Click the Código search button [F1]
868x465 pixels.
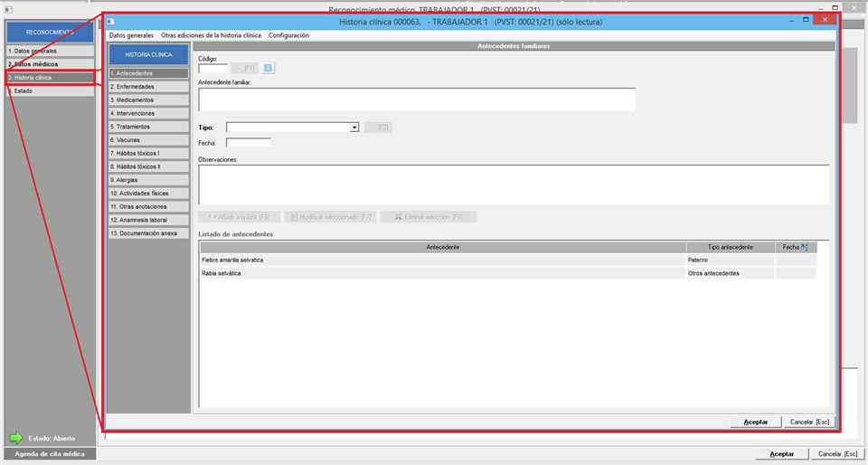click(x=245, y=68)
